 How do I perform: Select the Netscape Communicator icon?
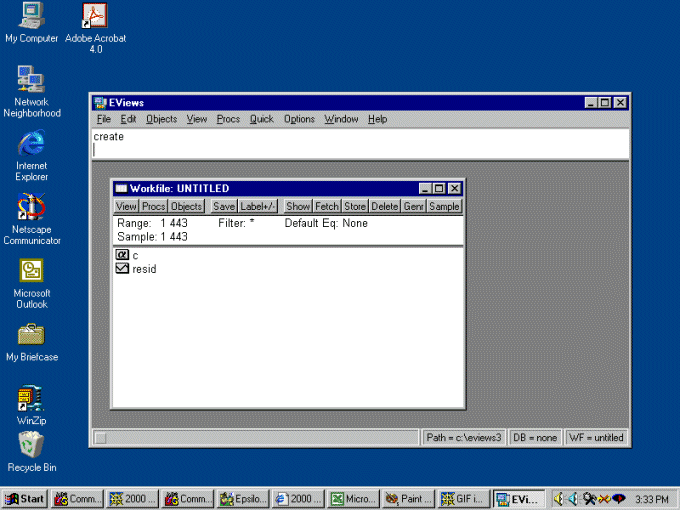tap(31, 209)
